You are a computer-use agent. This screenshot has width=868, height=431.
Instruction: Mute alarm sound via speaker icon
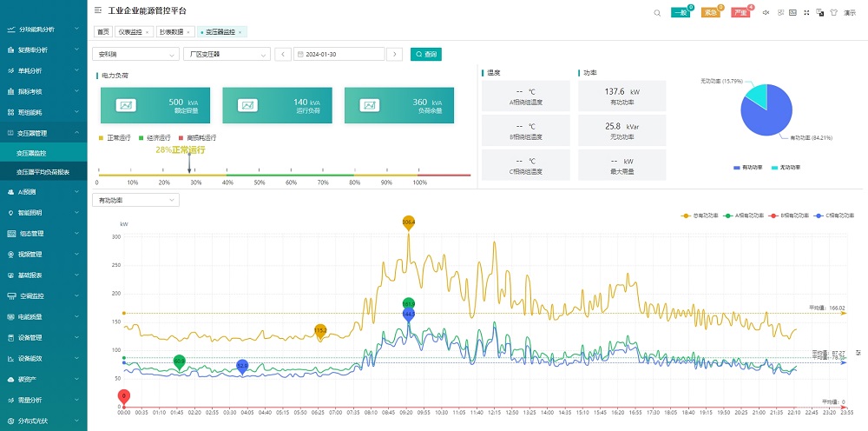tap(766, 12)
